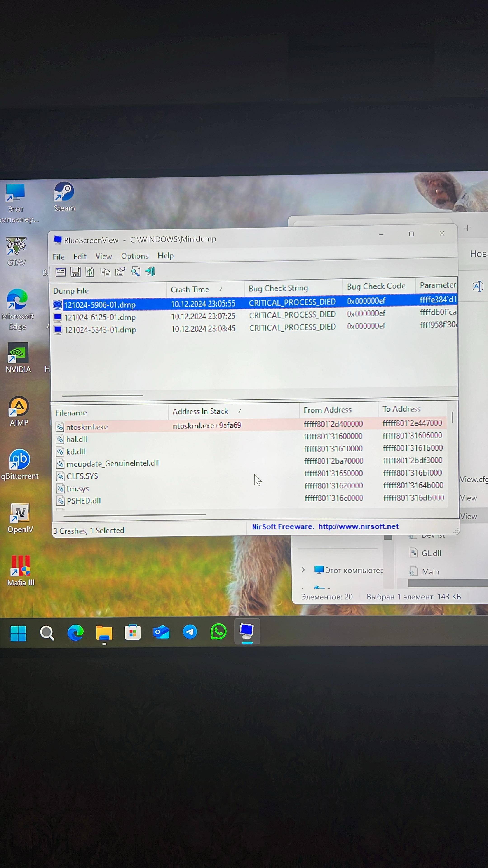Open the View menu
488x868 pixels.
pyautogui.click(x=103, y=256)
